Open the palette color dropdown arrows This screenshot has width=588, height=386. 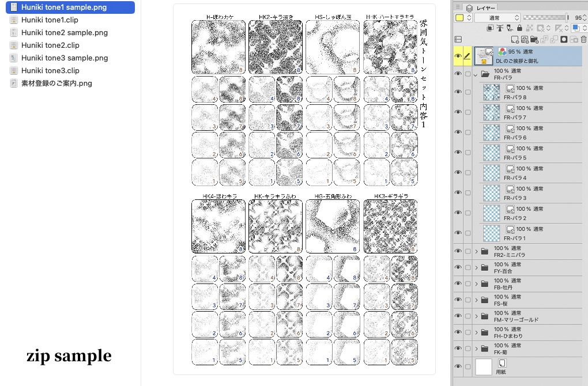469,18
